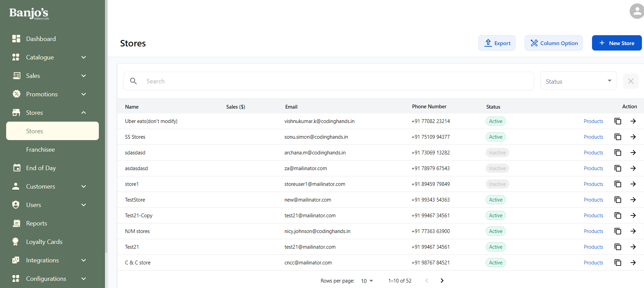Viewport: 644px width, 288px height.
Task: Click the search magnifier icon
Action: click(133, 81)
